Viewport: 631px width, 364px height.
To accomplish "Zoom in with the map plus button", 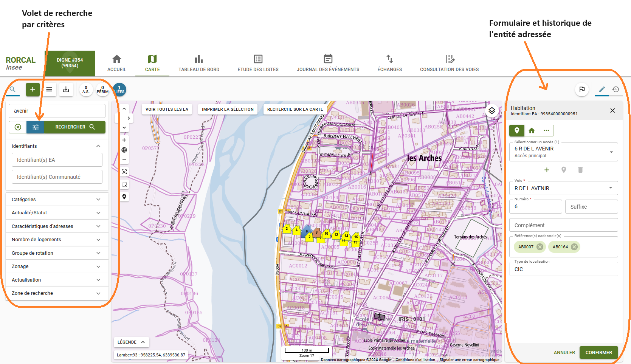I will (x=124, y=140).
